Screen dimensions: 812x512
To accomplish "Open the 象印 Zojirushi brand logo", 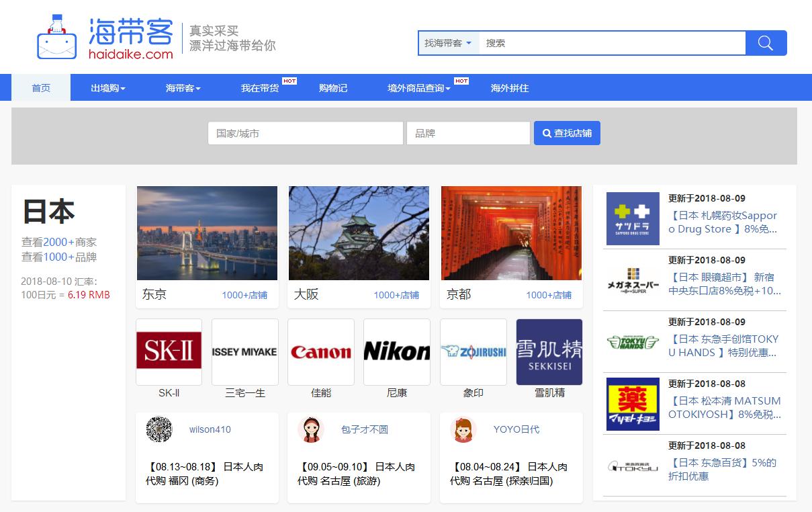I will coord(473,351).
